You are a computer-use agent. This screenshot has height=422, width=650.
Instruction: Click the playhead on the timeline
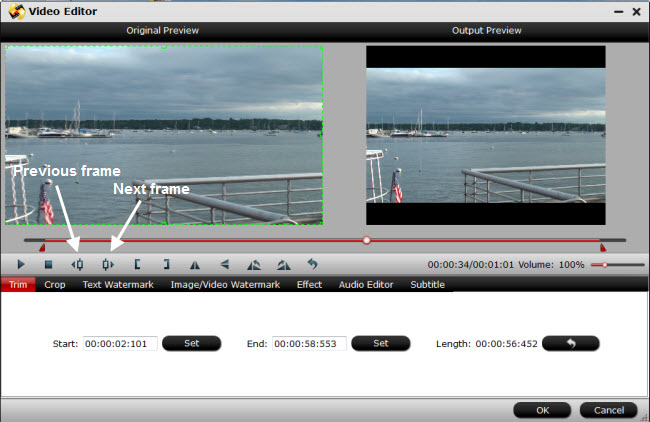[x=366, y=240]
